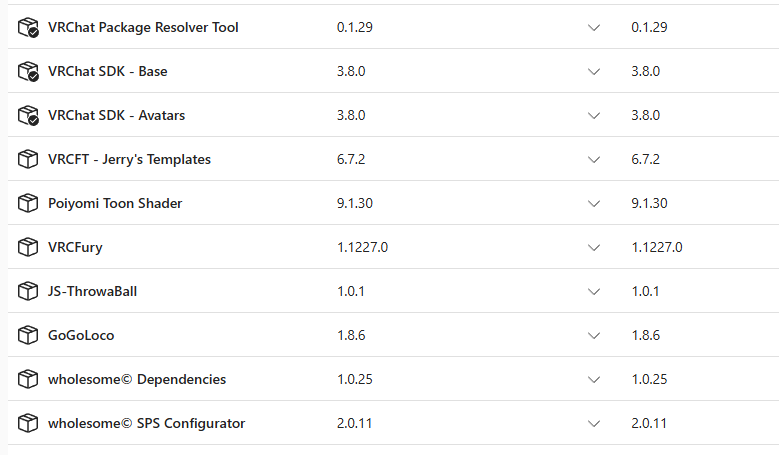779x455 pixels.
Task: Click the JS-ThrowaBall package icon
Action: click(27, 292)
